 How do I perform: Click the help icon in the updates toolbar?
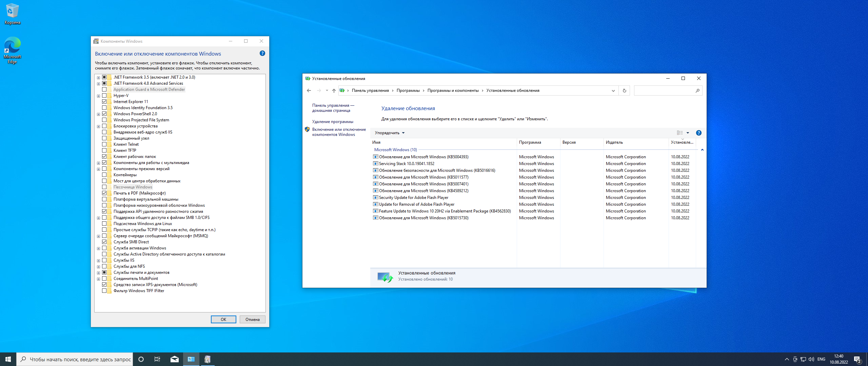699,133
